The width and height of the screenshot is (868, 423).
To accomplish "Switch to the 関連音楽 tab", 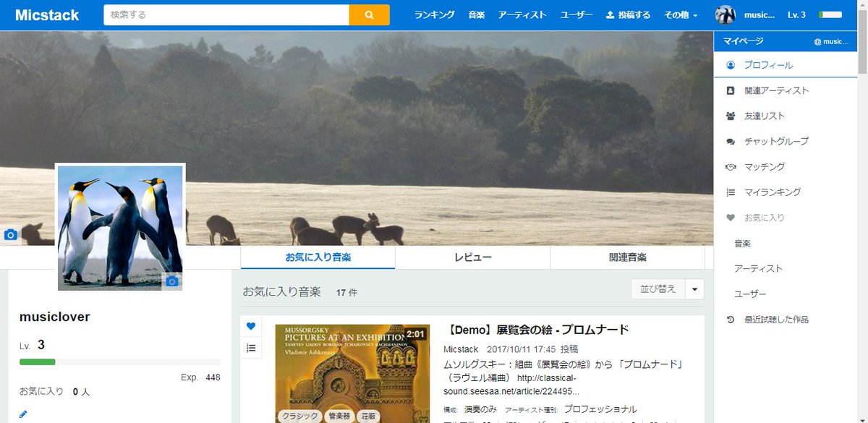I will click(x=627, y=257).
